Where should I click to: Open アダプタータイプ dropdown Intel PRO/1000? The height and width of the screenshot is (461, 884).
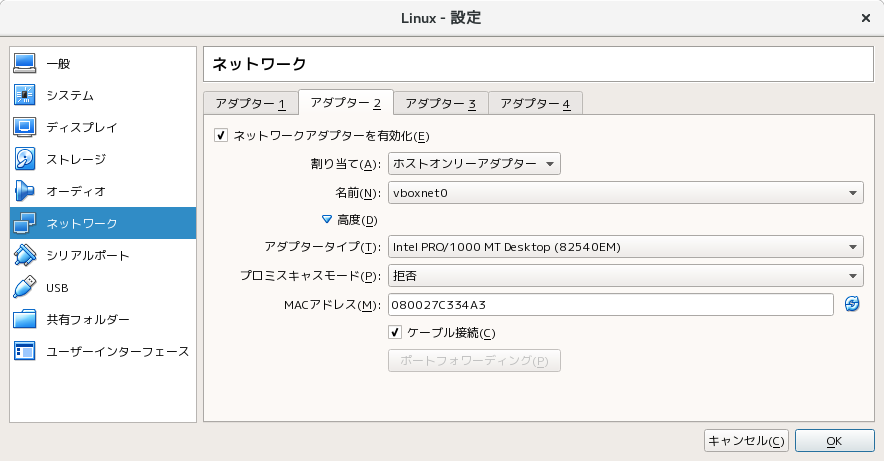coord(626,247)
